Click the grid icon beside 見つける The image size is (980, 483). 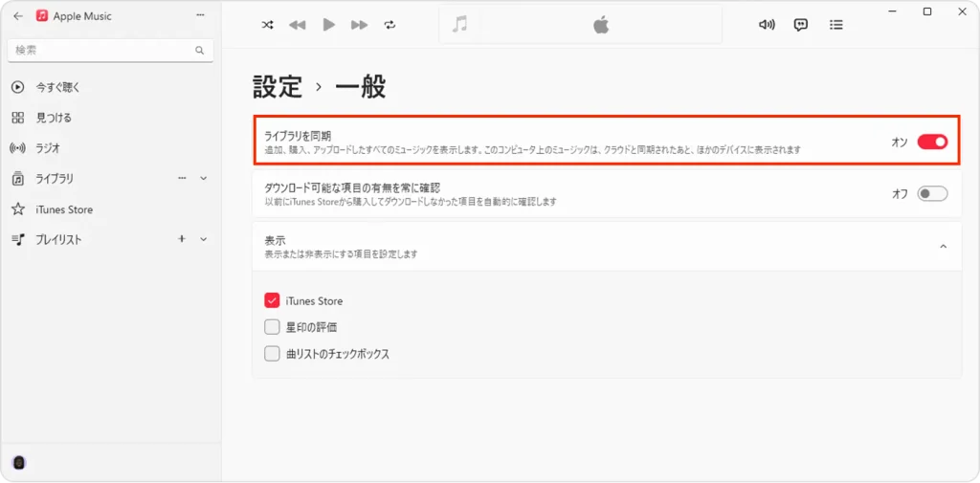click(x=18, y=118)
